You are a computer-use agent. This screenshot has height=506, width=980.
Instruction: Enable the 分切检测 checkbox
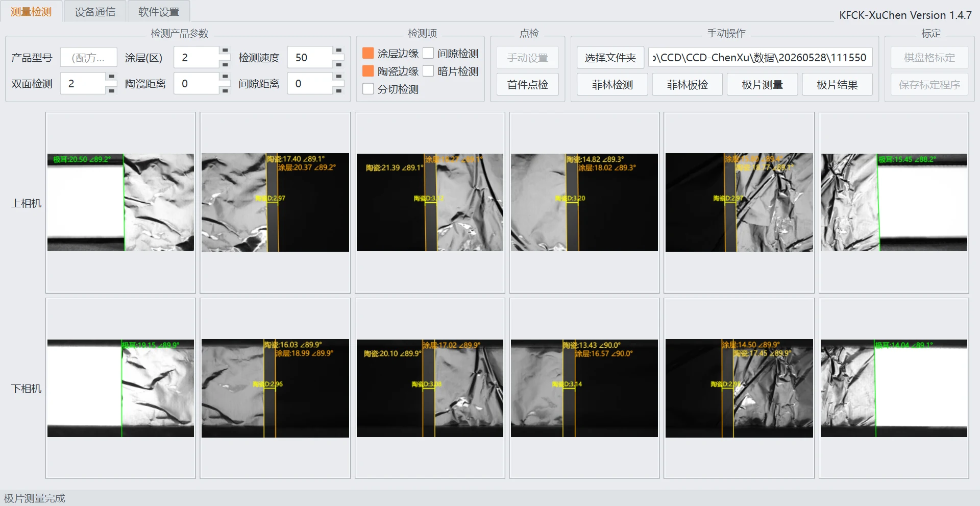[x=368, y=89]
